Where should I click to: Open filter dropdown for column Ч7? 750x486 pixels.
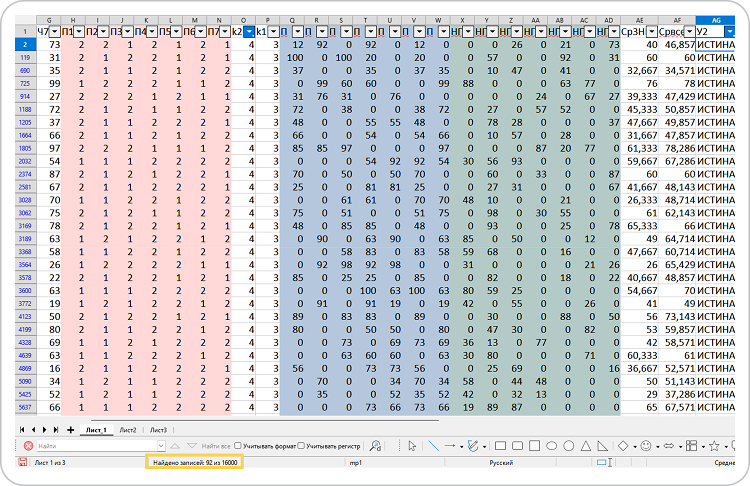[55, 32]
